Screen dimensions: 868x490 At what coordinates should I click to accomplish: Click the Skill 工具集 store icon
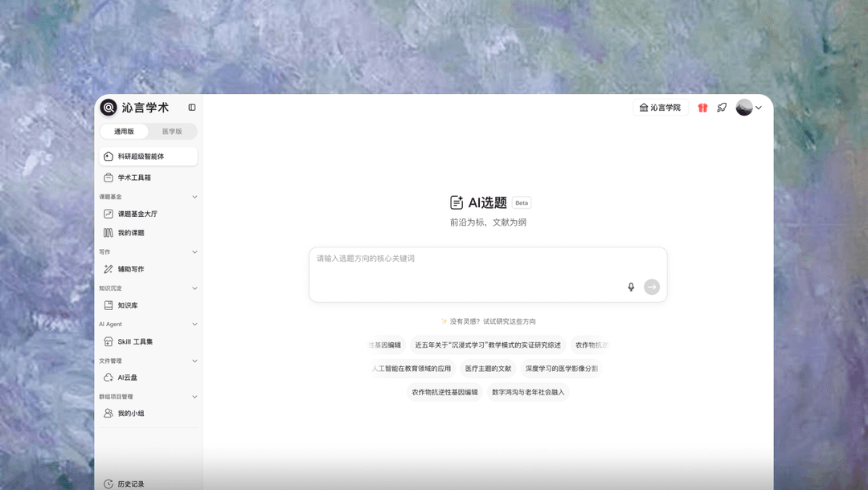[x=108, y=341]
